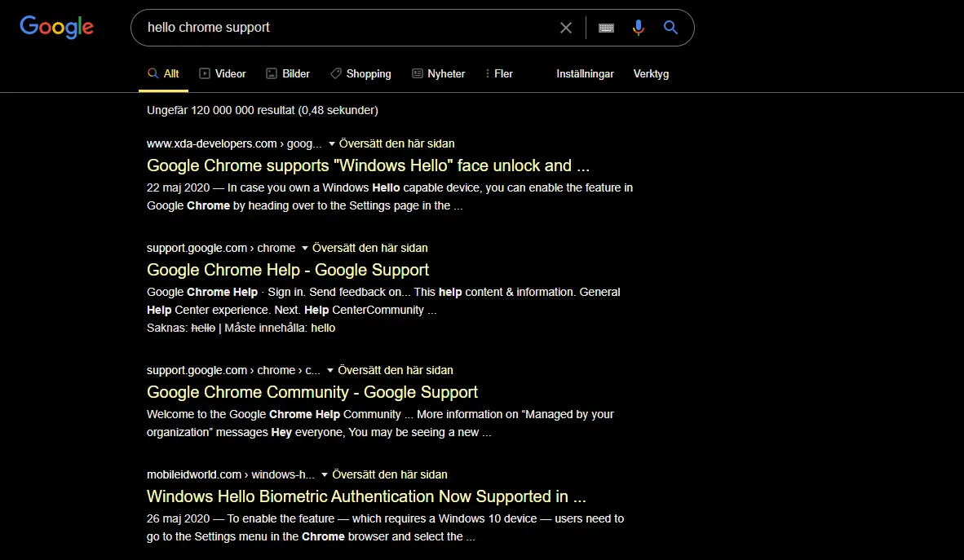Screen dimensions: 964x560
Task: Open the Shopping tab
Action: [x=360, y=73]
